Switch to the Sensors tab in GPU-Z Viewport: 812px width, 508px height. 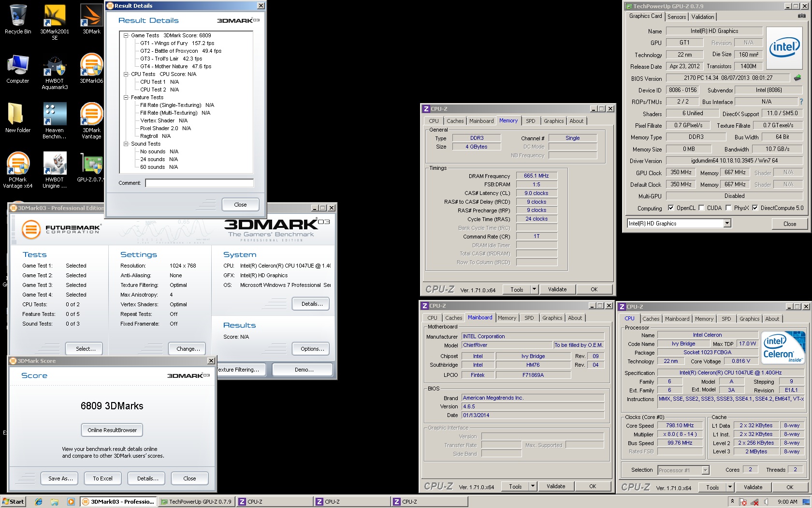click(x=677, y=16)
